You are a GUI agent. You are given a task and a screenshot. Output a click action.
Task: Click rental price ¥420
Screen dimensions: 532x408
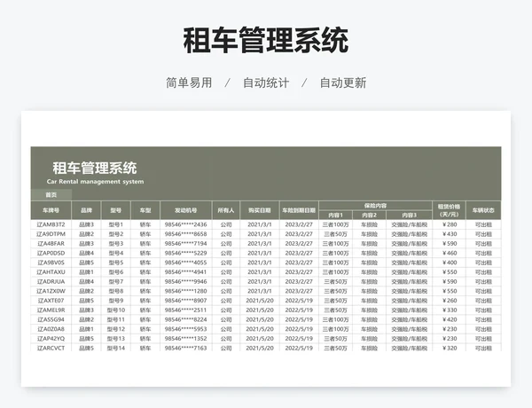450,319
